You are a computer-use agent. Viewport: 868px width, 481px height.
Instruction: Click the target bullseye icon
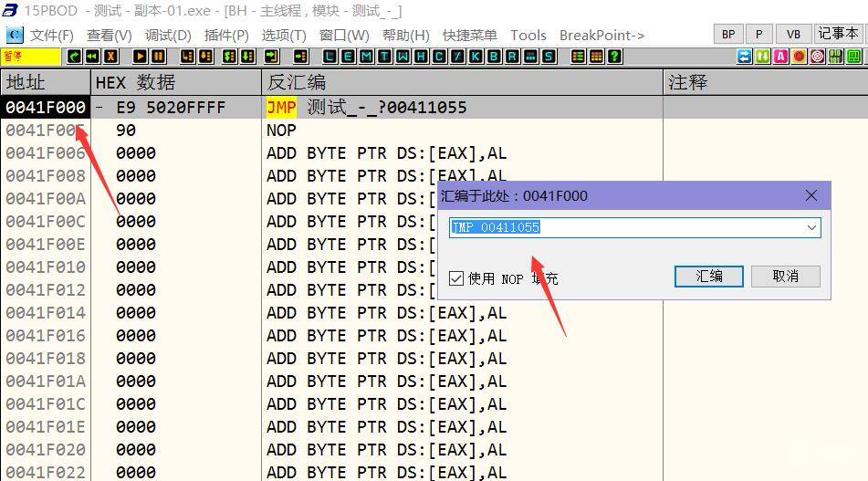coord(818,57)
